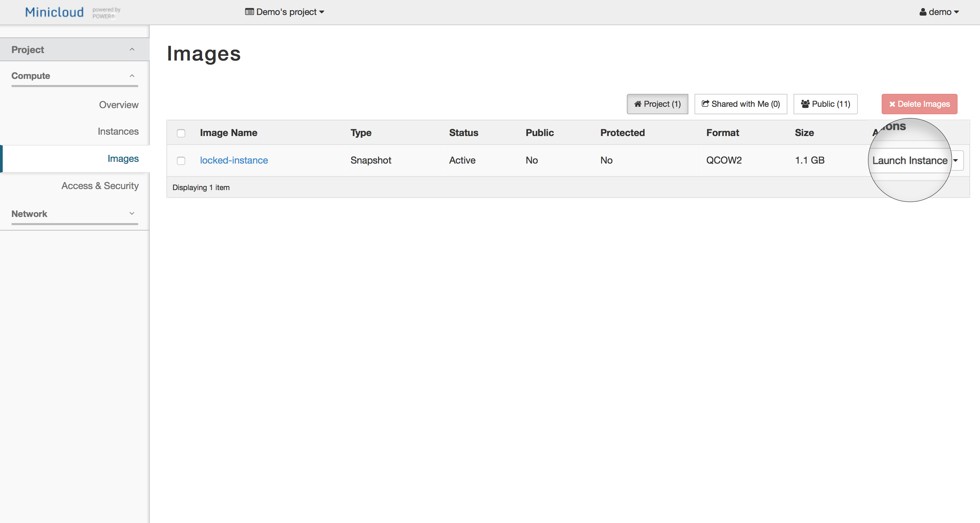Viewport: 980px width, 523px height.
Task: Click the user icon beside demo
Action: point(922,12)
